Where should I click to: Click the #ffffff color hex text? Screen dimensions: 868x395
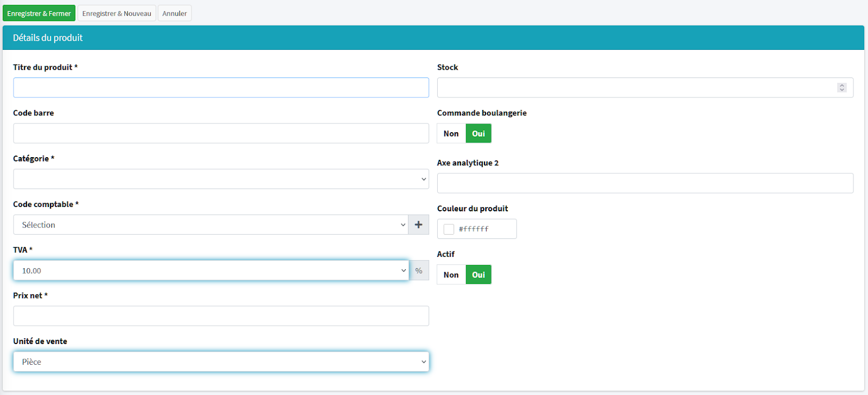(x=474, y=229)
